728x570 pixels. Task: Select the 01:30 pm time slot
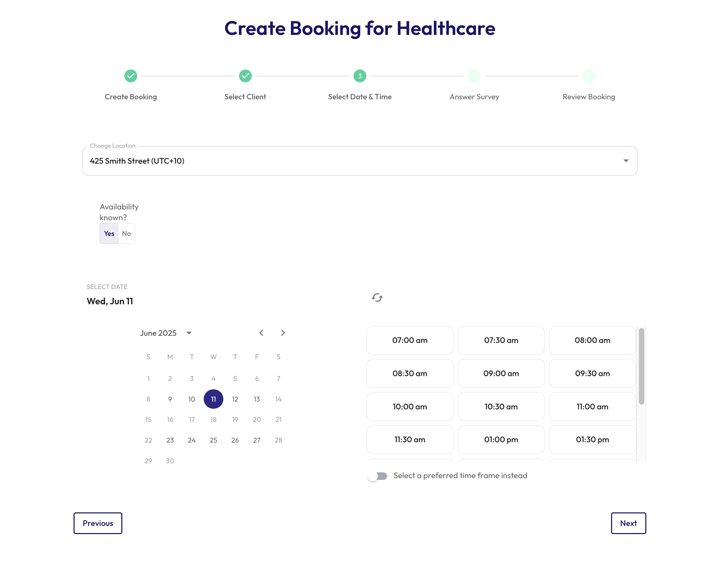[592, 440]
